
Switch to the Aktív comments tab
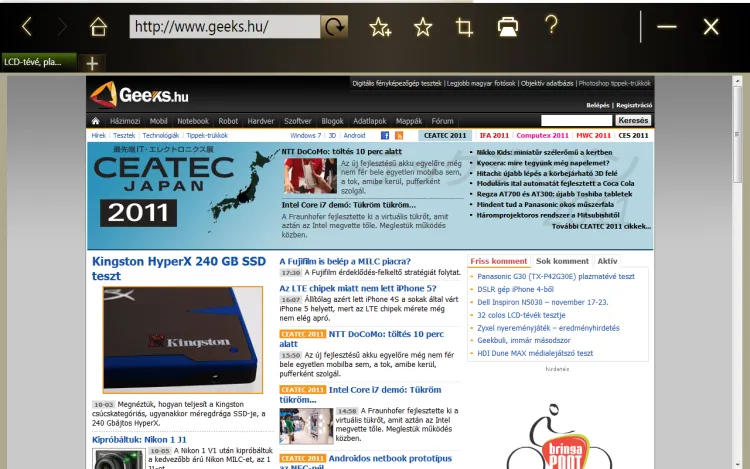(607, 261)
